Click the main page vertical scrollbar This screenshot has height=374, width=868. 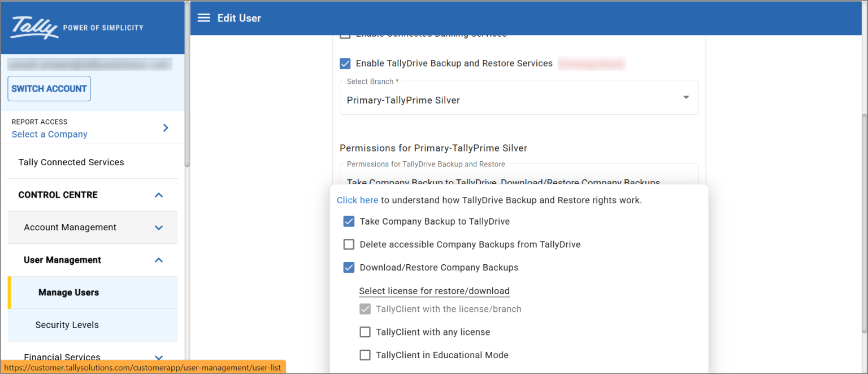[x=864, y=223]
